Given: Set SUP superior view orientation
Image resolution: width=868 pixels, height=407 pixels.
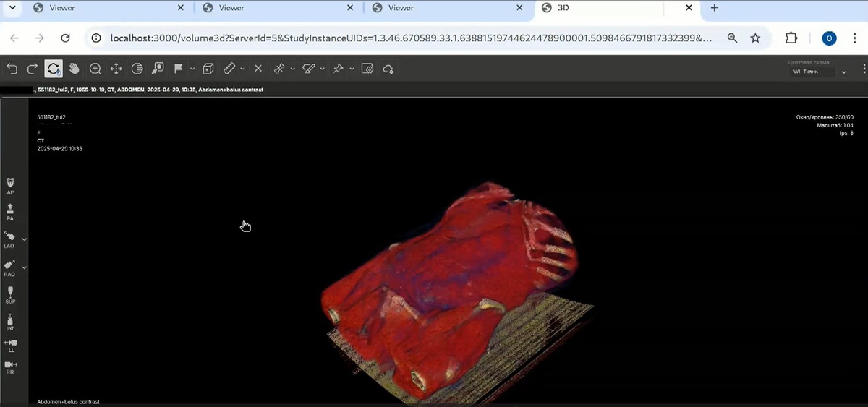Looking at the screenshot, I should point(10,294).
